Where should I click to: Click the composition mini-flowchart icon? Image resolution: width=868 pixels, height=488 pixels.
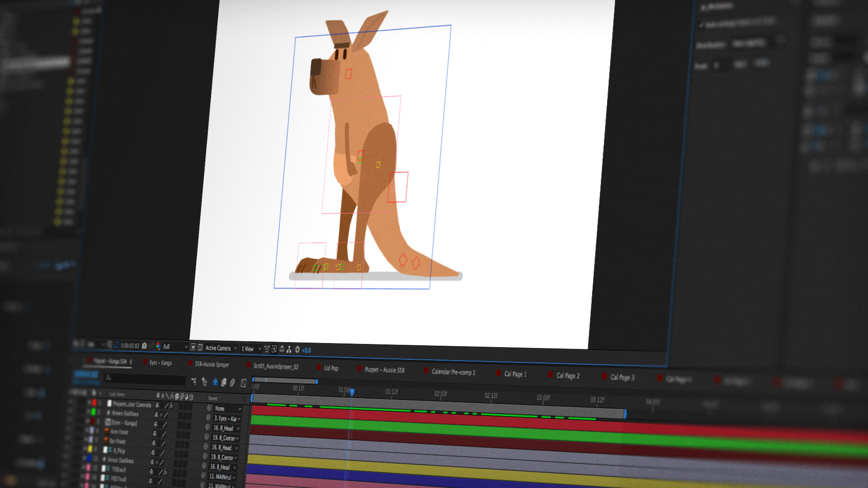(193, 381)
